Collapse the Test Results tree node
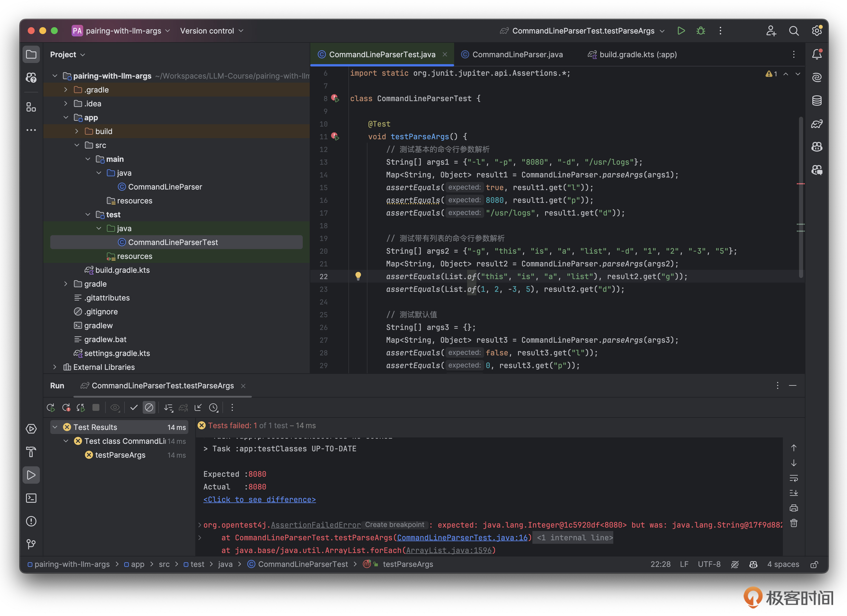 click(x=55, y=427)
